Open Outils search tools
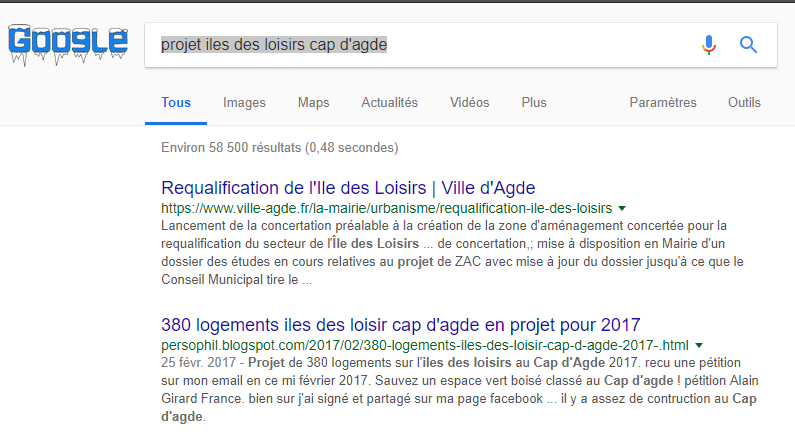This screenshot has width=795, height=432. pyautogui.click(x=744, y=102)
